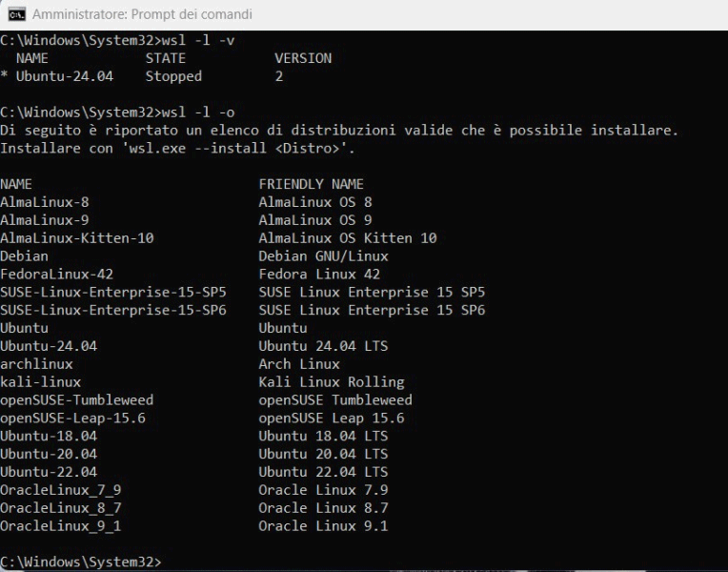Click the 'AlmaLinux OS 8' friendly name
The width and height of the screenshot is (728, 572).
pyautogui.click(x=315, y=202)
